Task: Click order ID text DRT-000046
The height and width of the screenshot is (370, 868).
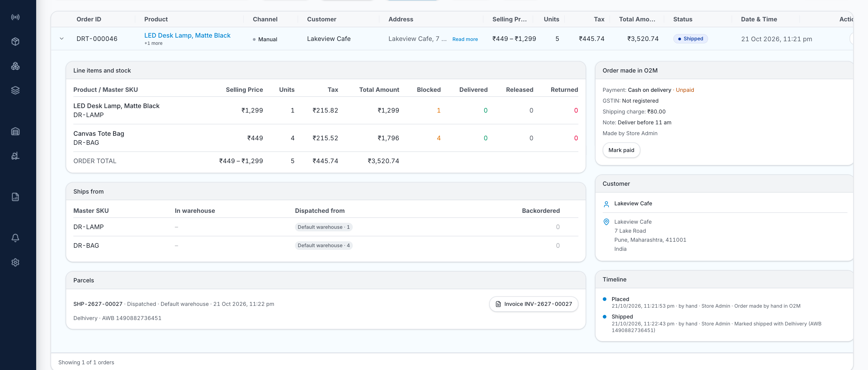Action: [97, 39]
